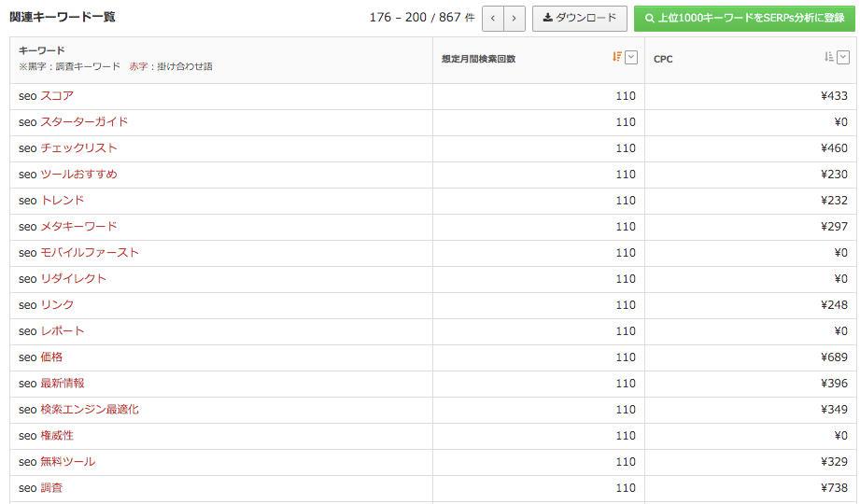Click the ¥689 CPC value
The image size is (860, 504).
(x=834, y=357)
